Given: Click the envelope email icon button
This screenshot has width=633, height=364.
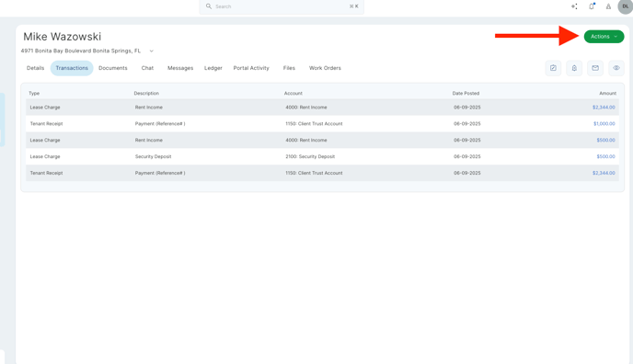Looking at the screenshot, I should tap(595, 68).
